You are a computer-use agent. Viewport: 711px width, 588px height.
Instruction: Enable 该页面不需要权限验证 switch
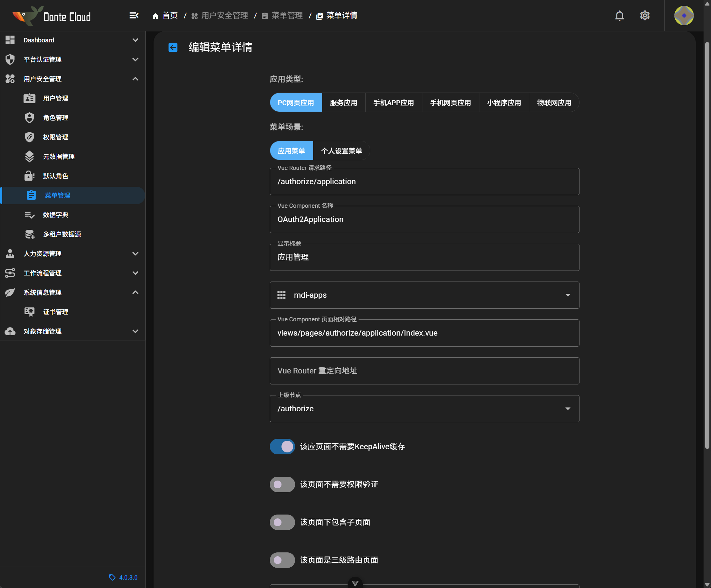282,484
